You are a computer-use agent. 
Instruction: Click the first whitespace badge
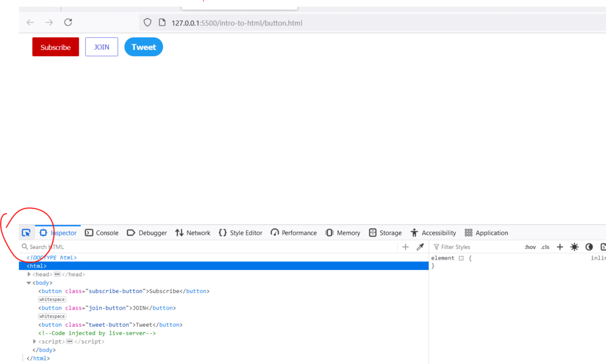click(52, 299)
